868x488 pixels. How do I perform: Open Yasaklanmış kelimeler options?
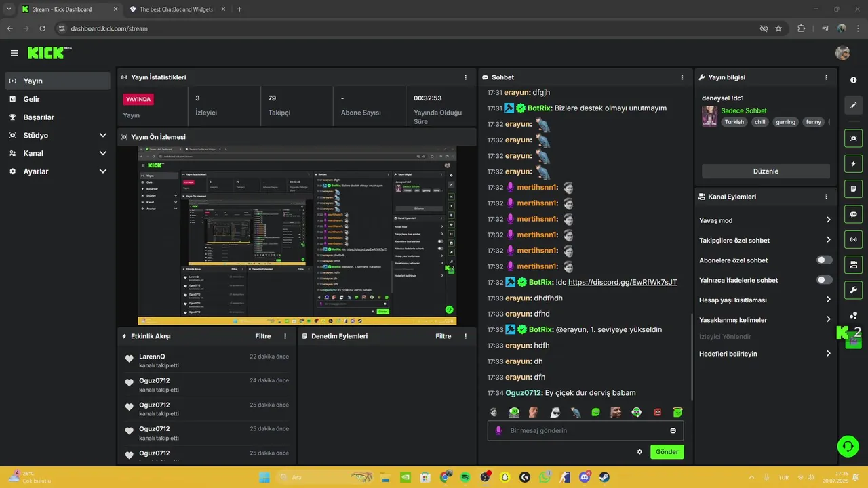pyautogui.click(x=766, y=319)
